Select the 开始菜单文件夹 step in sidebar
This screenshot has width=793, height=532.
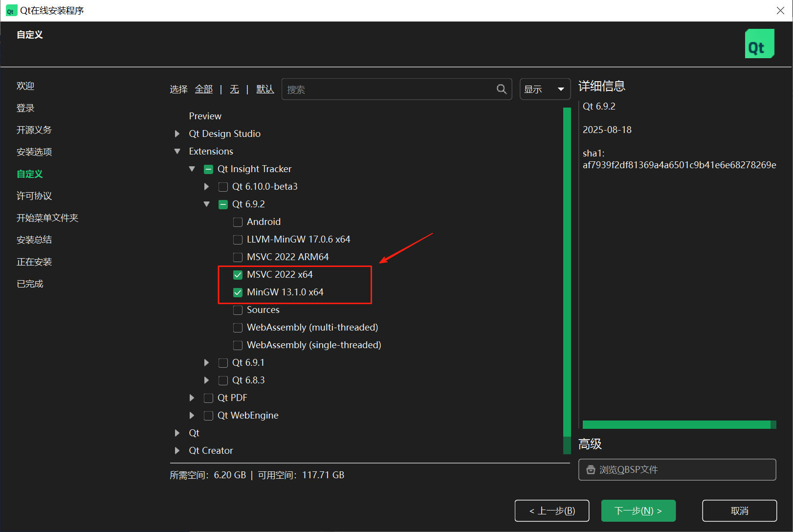(47, 218)
